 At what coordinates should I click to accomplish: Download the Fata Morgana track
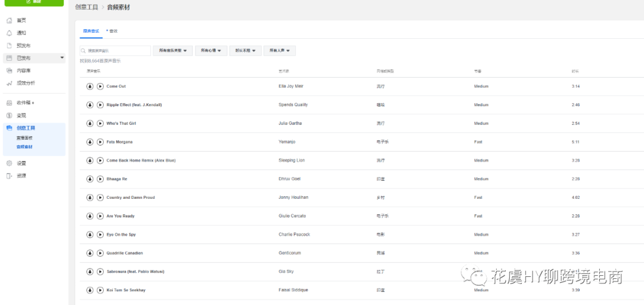pos(90,142)
